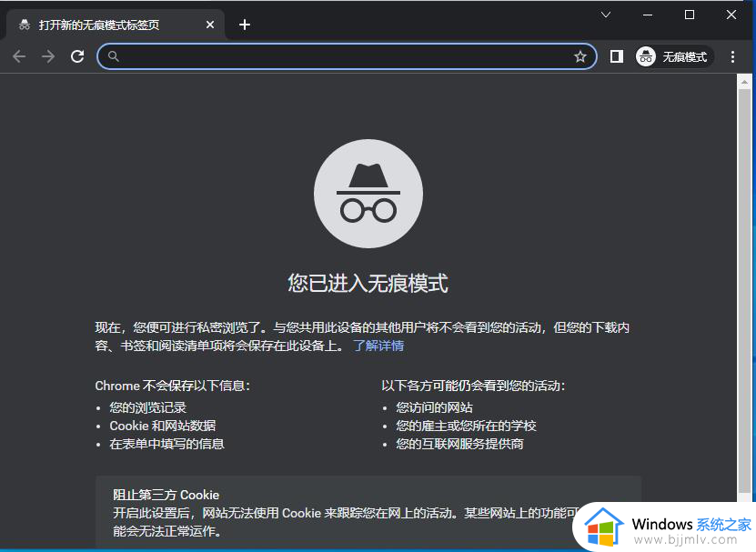Click the text 在表单中填写的信息
The image size is (756, 552).
tap(166, 444)
